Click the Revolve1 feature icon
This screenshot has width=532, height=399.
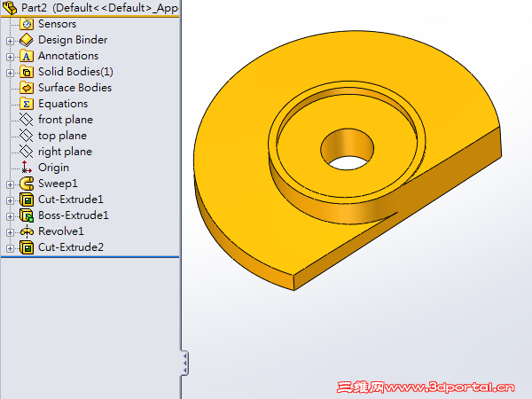pyautogui.click(x=27, y=231)
